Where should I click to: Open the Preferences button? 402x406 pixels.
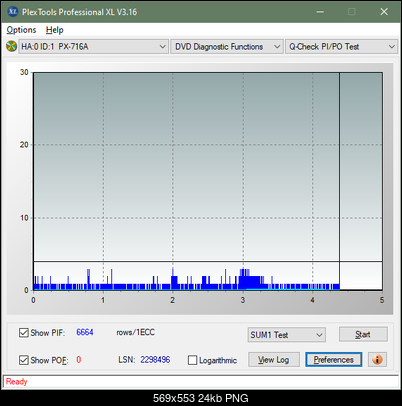(334, 360)
